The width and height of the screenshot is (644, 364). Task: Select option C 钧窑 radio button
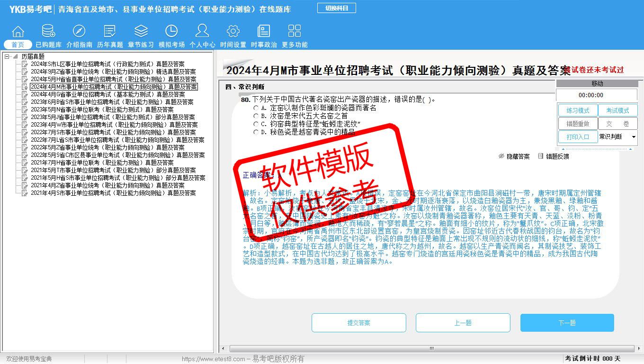(256, 124)
